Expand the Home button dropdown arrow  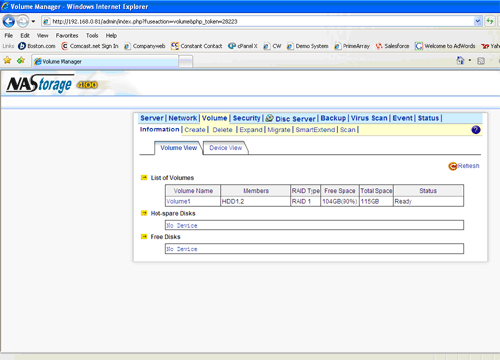pos(470,60)
